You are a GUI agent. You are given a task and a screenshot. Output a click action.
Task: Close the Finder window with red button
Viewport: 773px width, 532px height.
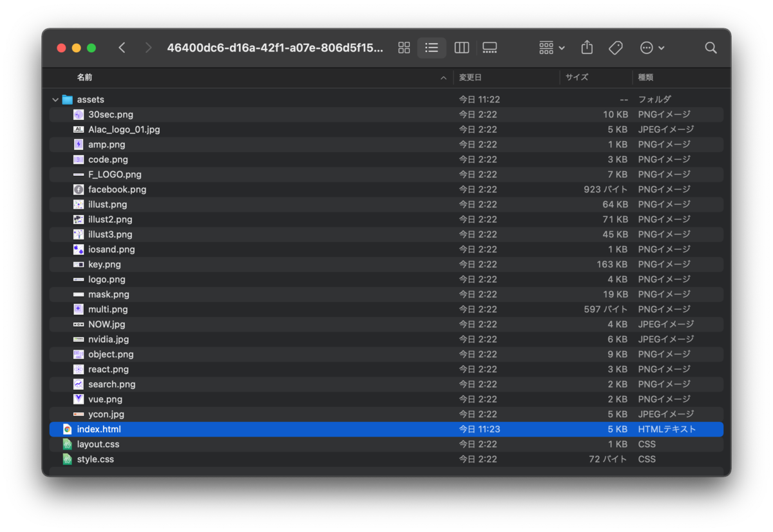click(x=61, y=48)
